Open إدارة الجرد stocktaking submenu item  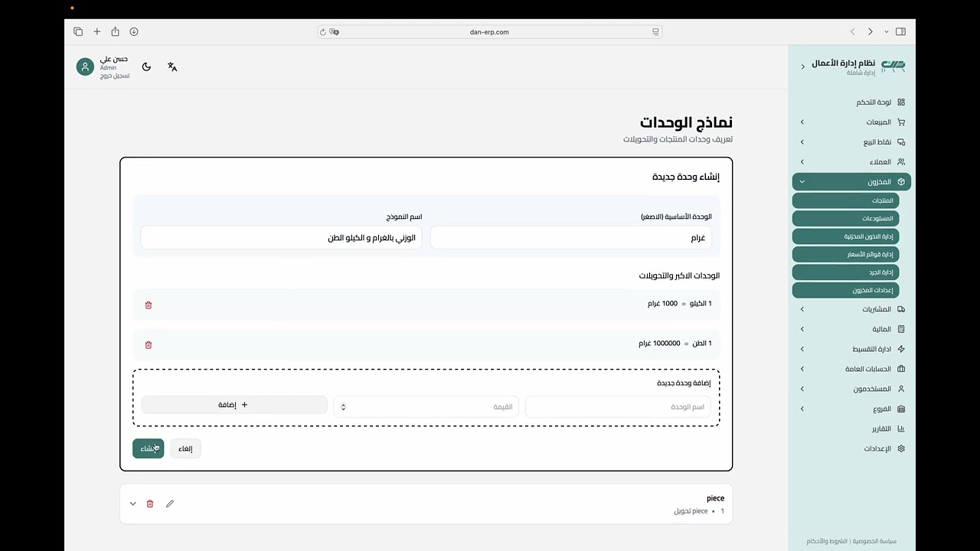pyautogui.click(x=845, y=272)
